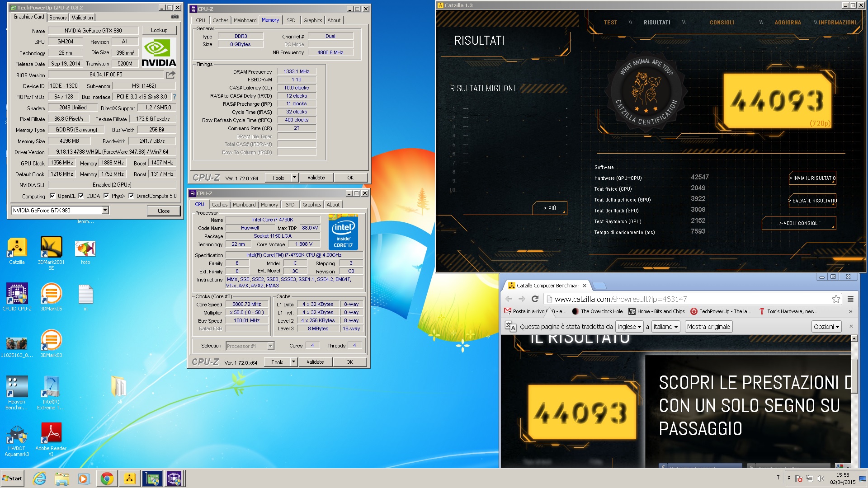Viewport: 868px width, 488px height.
Task: Click the PIÙ button in Catzilla results
Action: pyautogui.click(x=550, y=208)
